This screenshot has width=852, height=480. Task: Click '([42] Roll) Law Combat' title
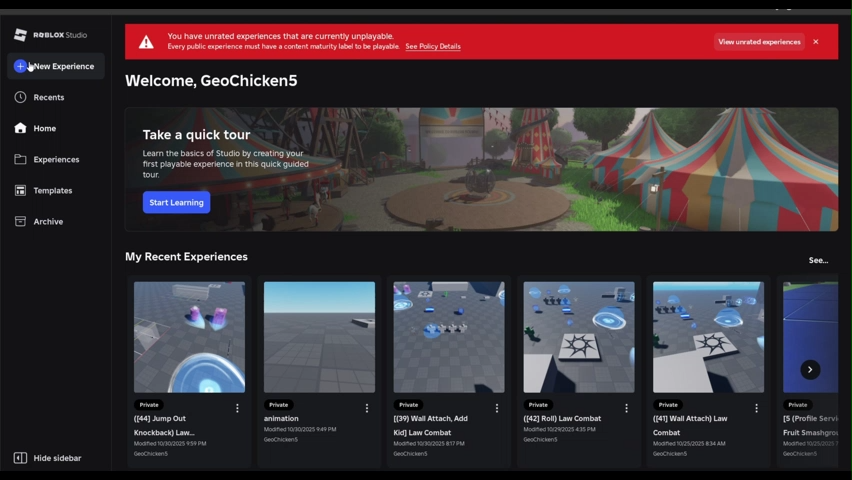coord(562,419)
